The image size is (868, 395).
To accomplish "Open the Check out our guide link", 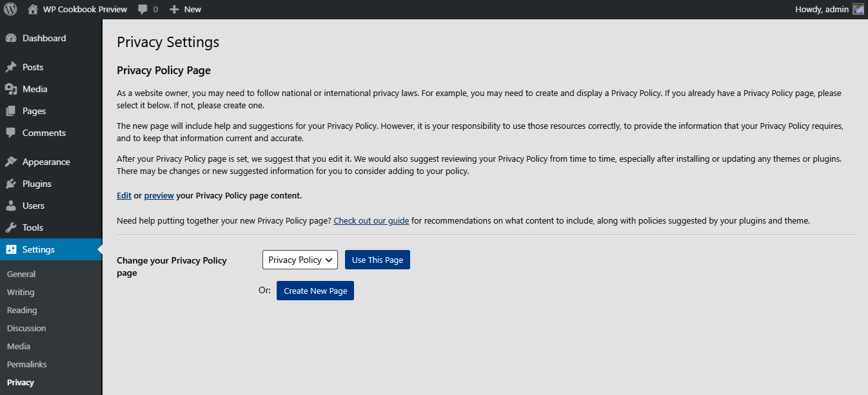I will 371,220.
